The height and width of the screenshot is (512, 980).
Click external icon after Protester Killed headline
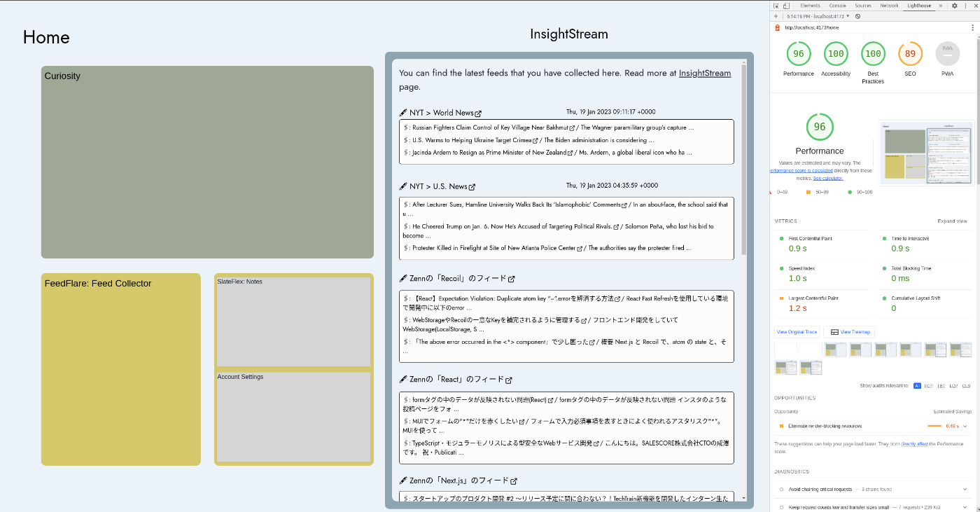(581, 248)
